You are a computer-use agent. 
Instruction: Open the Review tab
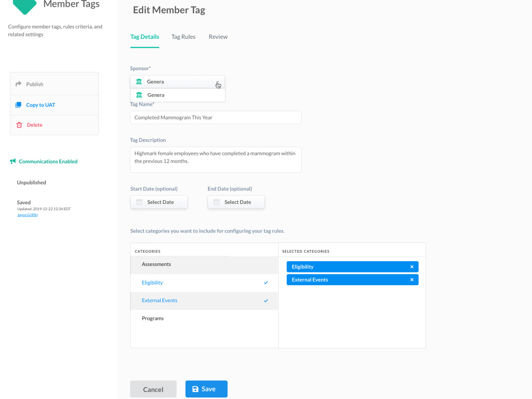218,36
